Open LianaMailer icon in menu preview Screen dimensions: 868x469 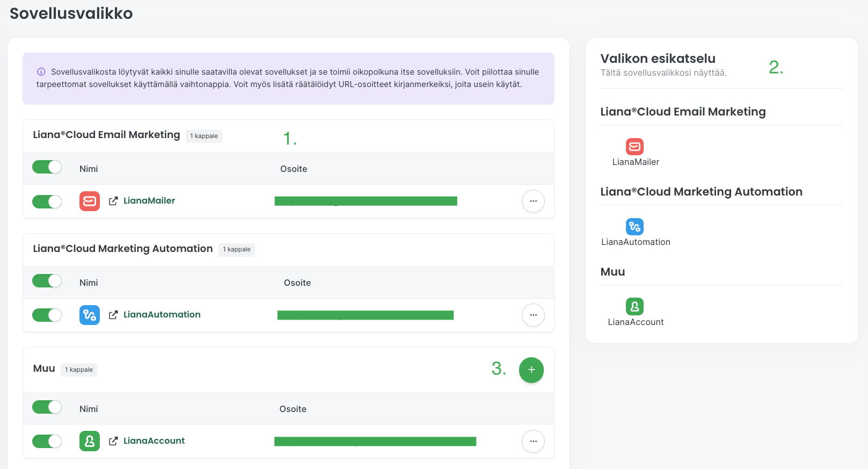tap(634, 147)
